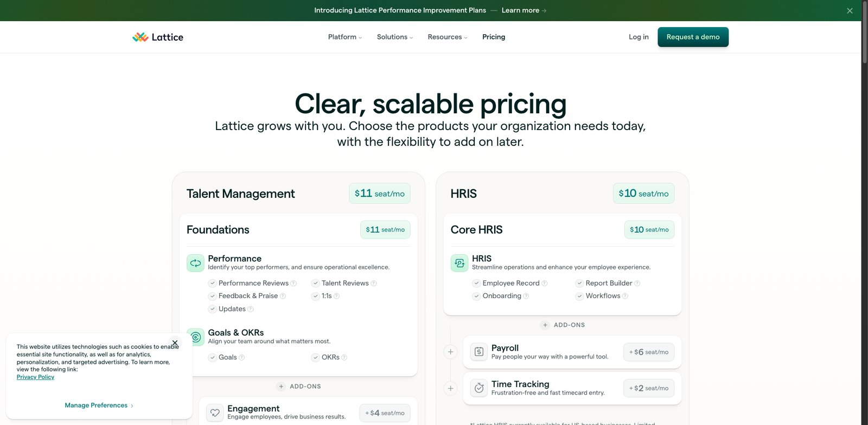Click the check mark beside OKRs
The width and height of the screenshot is (868, 425).
click(x=315, y=357)
